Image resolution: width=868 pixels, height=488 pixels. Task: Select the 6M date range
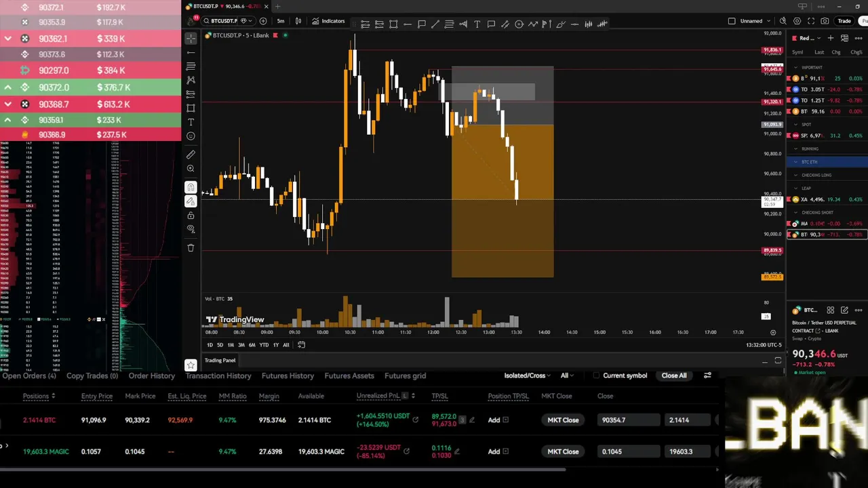click(x=252, y=345)
